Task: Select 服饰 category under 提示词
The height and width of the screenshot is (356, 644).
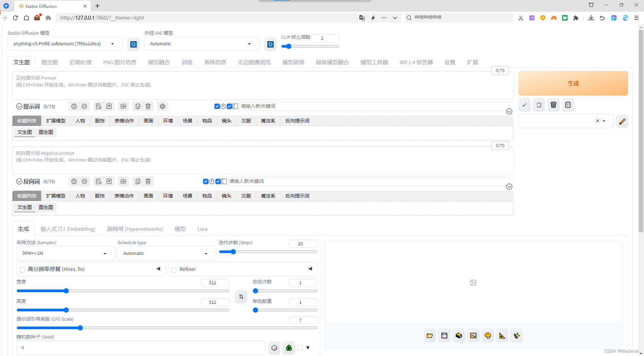Action: (x=100, y=121)
